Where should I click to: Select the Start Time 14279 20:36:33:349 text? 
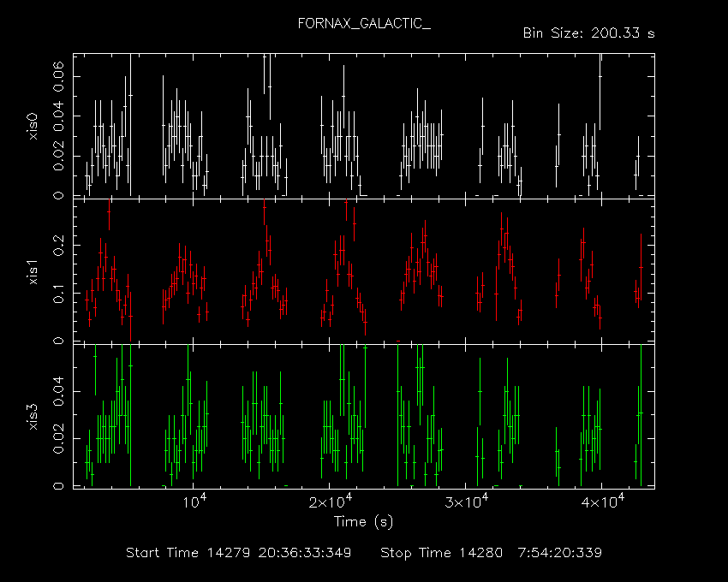(x=239, y=553)
